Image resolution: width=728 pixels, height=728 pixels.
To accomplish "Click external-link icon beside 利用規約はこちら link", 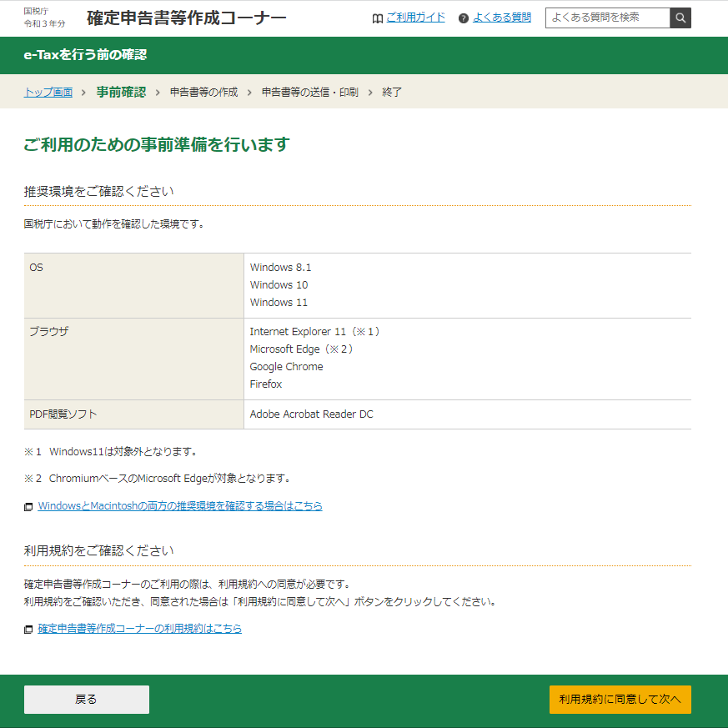I will 28,629.
